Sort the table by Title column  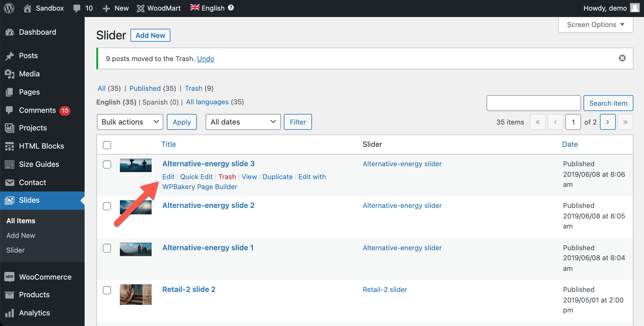click(169, 144)
